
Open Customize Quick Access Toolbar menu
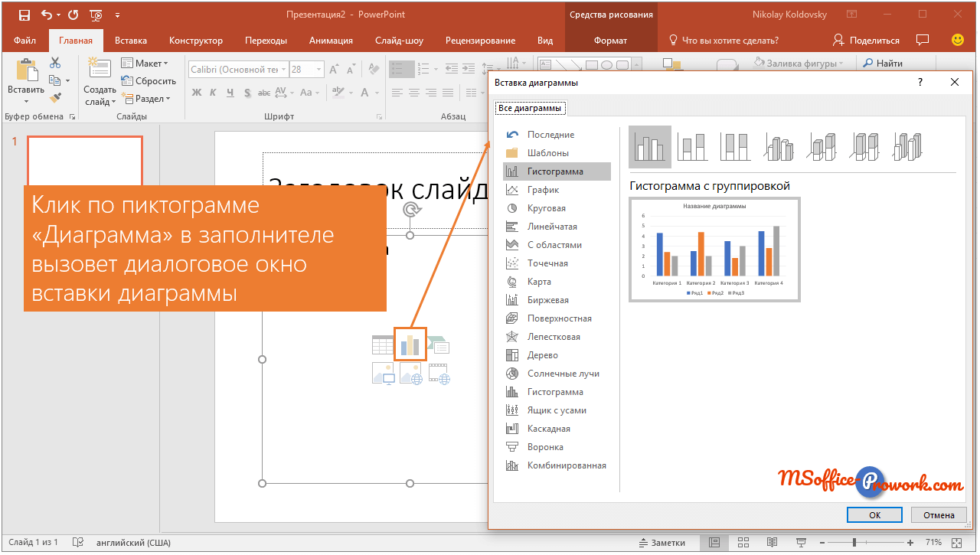point(117,15)
